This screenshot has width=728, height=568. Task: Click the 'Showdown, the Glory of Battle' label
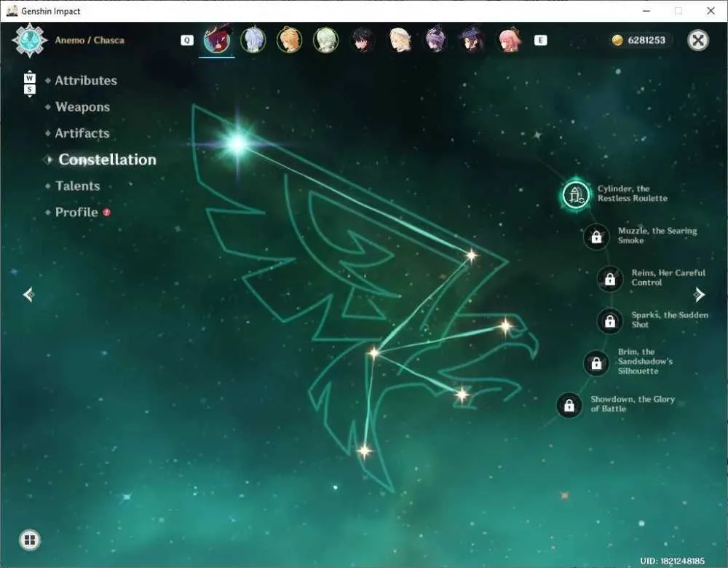click(633, 403)
